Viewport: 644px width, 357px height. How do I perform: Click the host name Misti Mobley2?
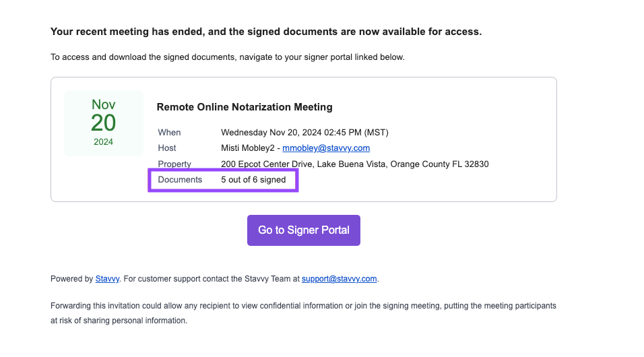pos(248,148)
